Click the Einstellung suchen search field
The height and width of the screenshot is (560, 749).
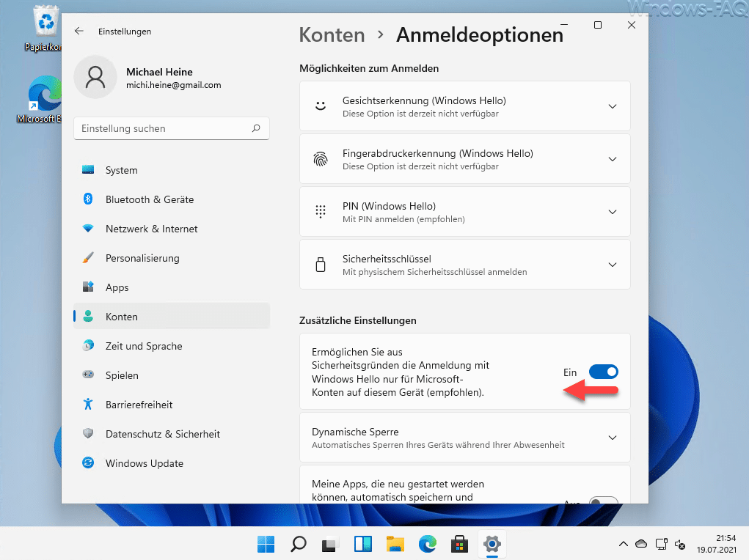[172, 128]
